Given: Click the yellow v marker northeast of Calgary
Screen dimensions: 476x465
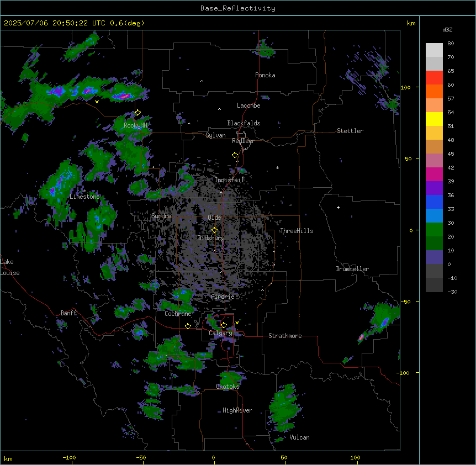Looking at the screenshot, I should tap(237, 323).
